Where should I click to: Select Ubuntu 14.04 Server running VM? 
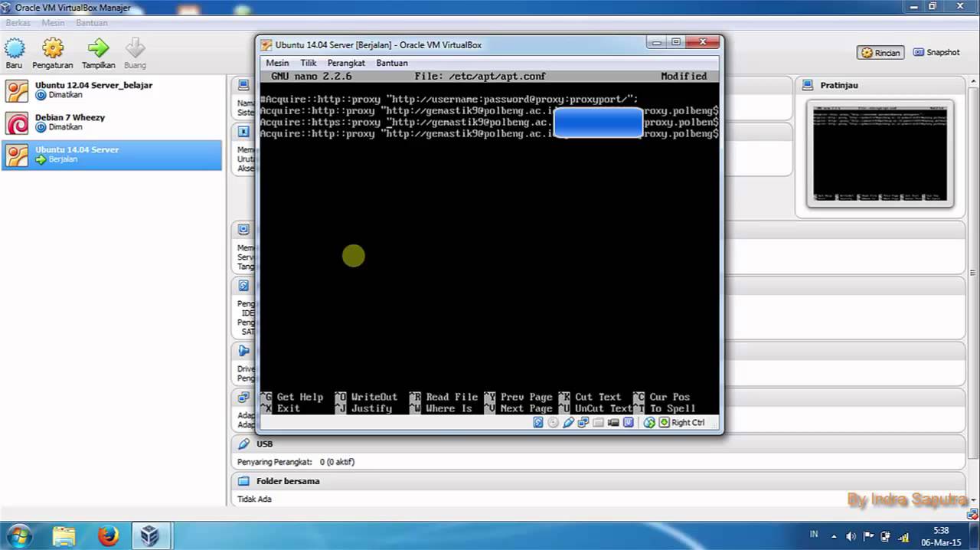112,155
